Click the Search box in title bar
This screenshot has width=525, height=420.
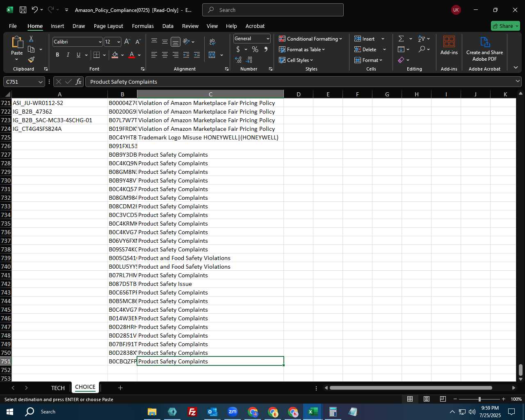click(273, 10)
